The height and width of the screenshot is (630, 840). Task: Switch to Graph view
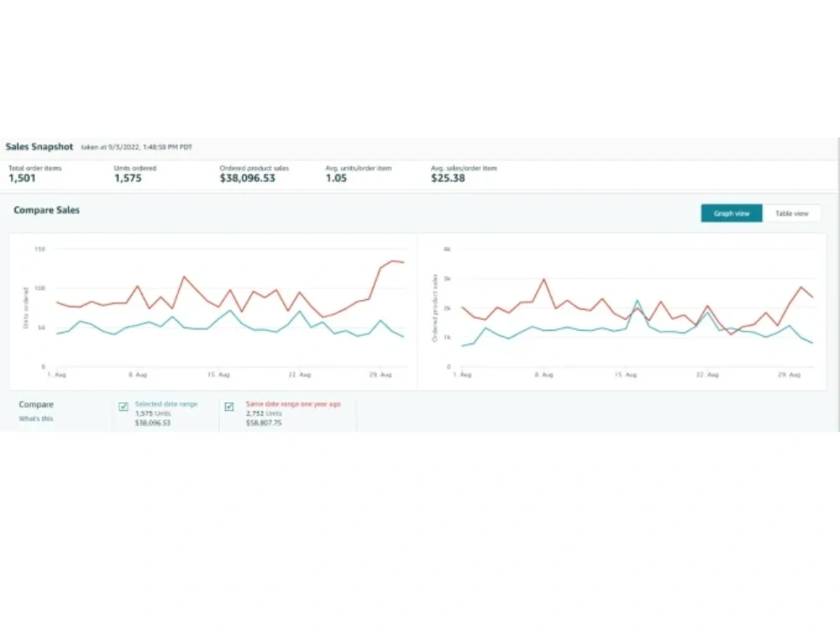pyautogui.click(x=732, y=213)
